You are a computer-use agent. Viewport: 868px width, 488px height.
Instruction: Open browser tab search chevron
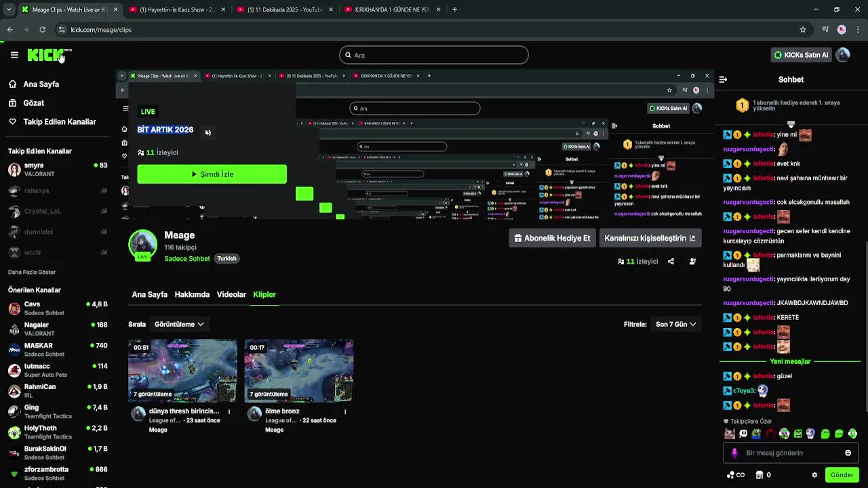[8, 9]
